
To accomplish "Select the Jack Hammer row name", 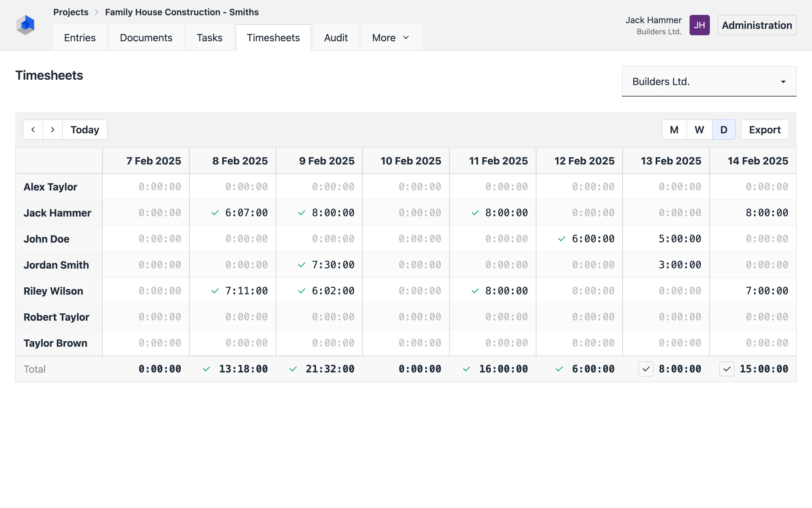I will 57,213.
